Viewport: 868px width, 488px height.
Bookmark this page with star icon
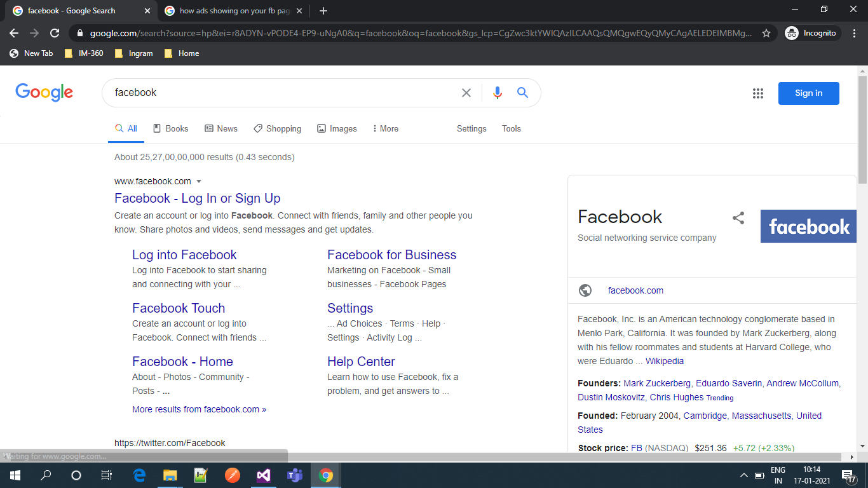click(766, 33)
